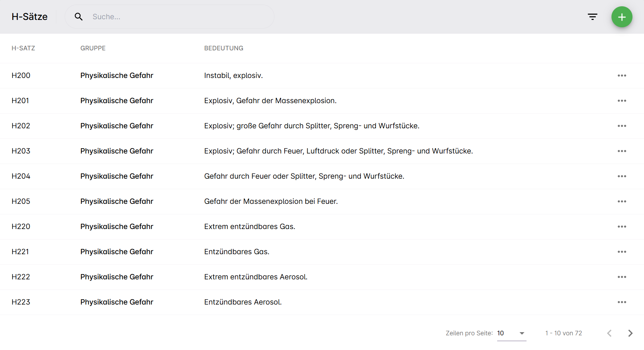Open the more options menu for H223
The image size is (644, 350).
coord(622,302)
